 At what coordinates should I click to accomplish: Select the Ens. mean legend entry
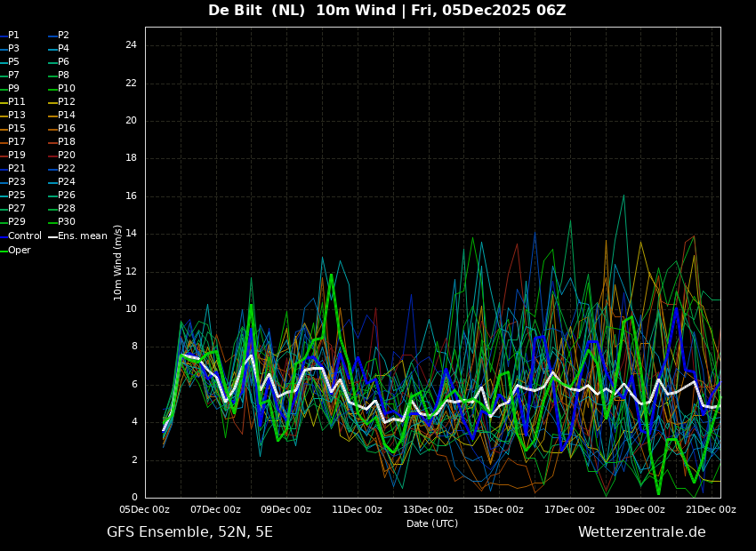(77, 236)
